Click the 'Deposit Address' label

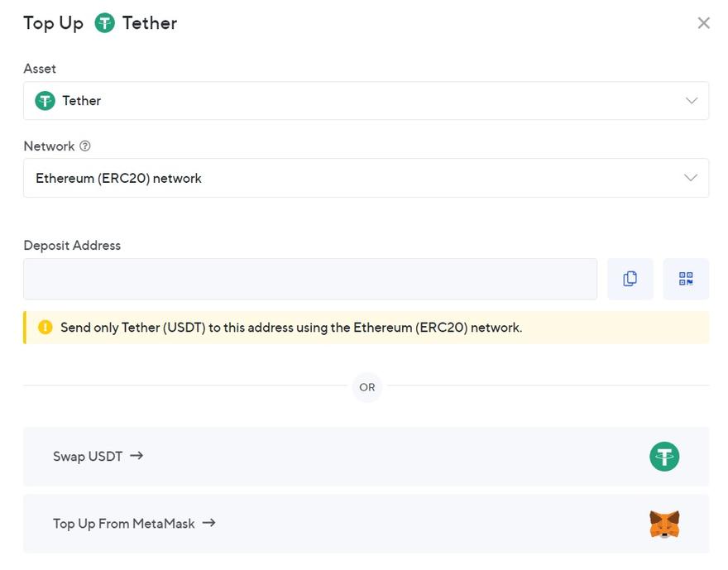(x=72, y=246)
